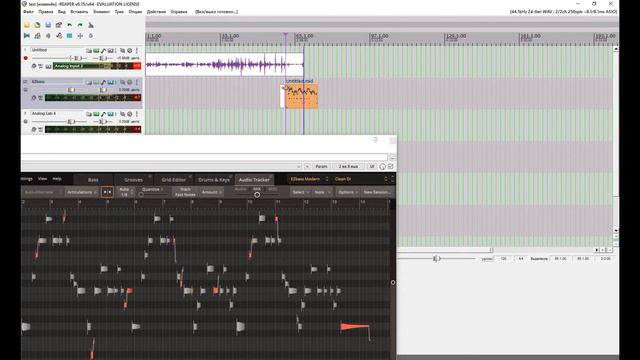Image resolution: width=640 pixels, height=360 pixels.
Task: Click the Undo arrow in REAPER toolbar
Action: pos(69,25)
